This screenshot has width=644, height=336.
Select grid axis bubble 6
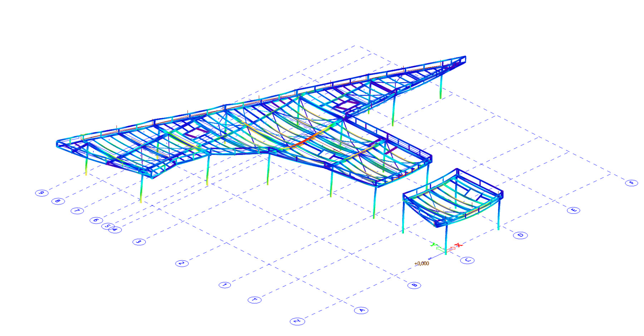[96, 220]
